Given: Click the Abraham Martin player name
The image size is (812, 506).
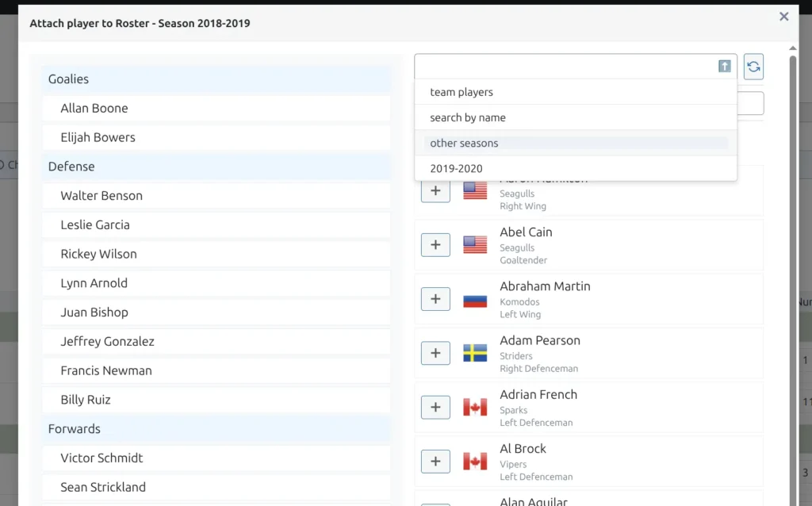Looking at the screenshot, I should 545,286.
